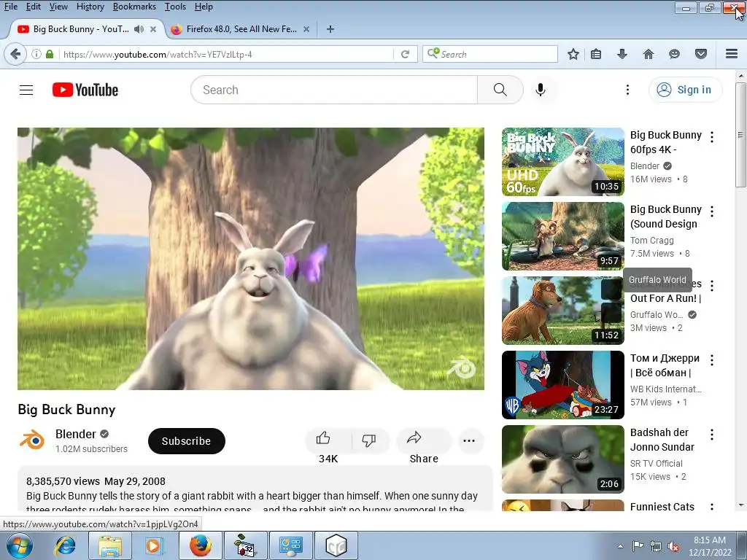This screenshot has height=560, width=747.
Task: Open Firefox downloads arrow
Action: pyautogui.click(x=622, y=54)
